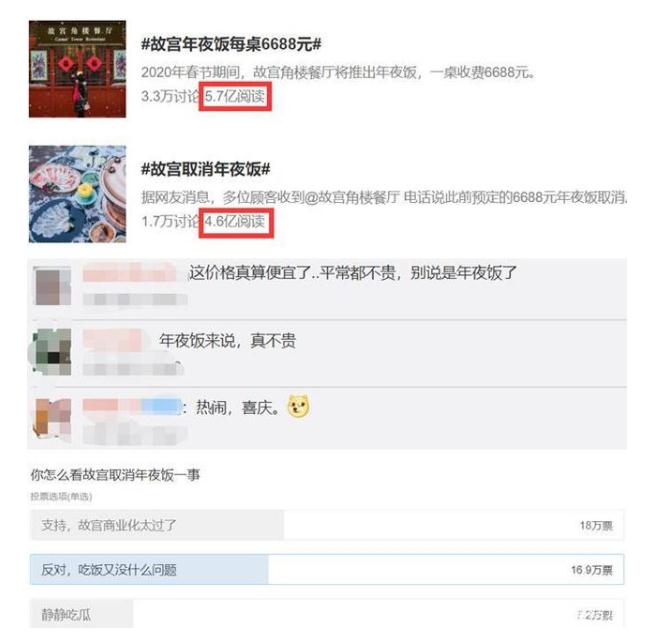
Task: Click the comment 年夜饭来说，真不贵
Action: coord(228,340)
